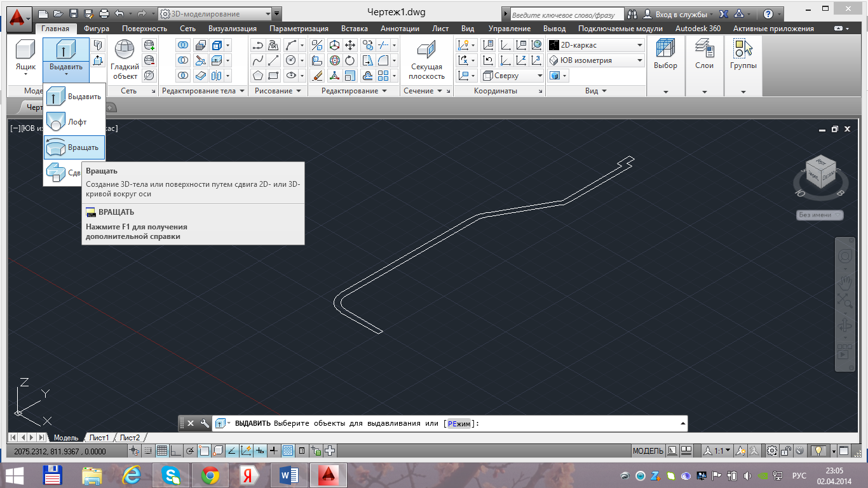The image size is (868, 488).
Task: Select Вращать (Revolve) in the dropdown list
Action: pyautogui.click(x=74, y=147)
